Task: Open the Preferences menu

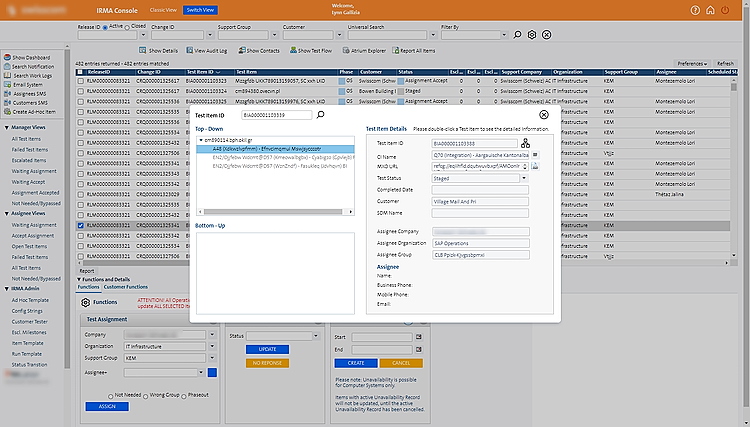Action: (692, 63)
